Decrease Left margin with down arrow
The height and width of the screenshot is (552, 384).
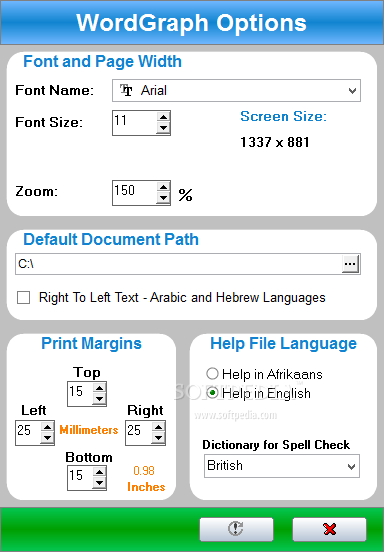47,438
